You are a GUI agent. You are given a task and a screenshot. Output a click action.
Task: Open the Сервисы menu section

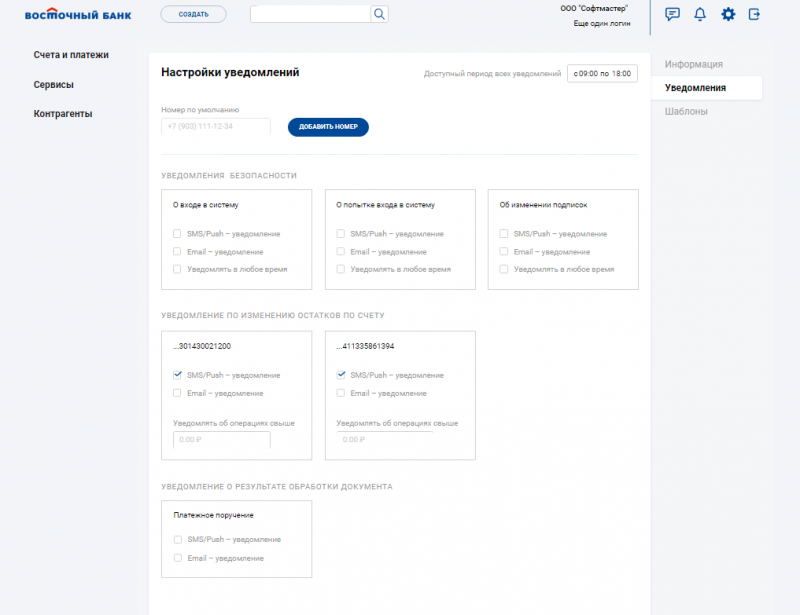tap(54, 85)
